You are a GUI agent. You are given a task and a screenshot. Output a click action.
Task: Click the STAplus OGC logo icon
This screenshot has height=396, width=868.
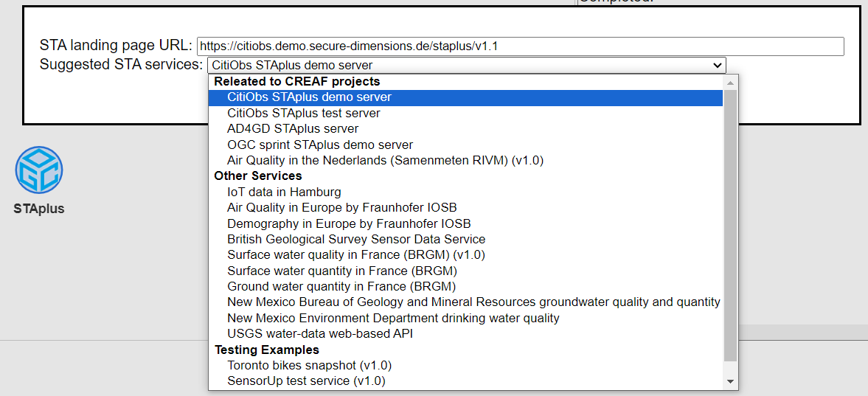pyautogui.click(x=39, y=170)
